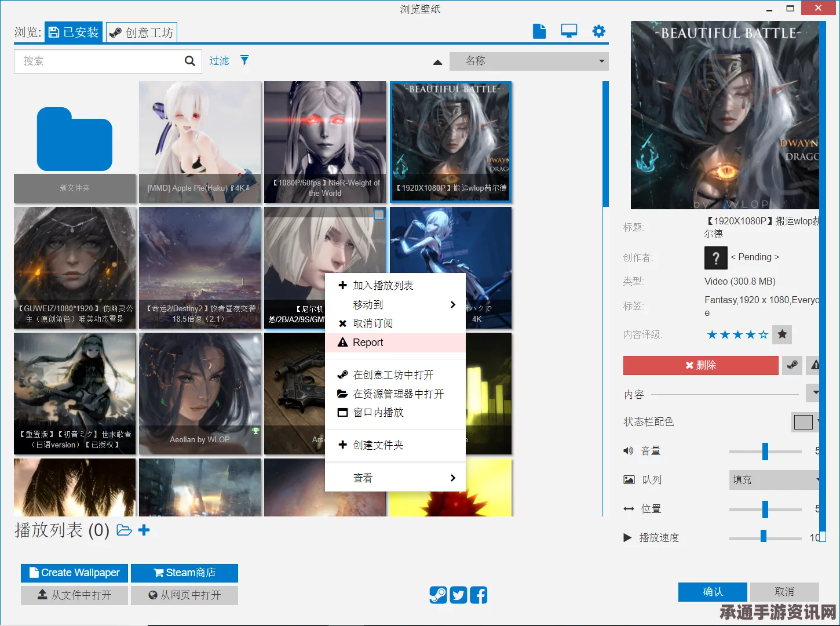
Task: Click the Steam workshop icon next to the delete button
Action: pos(792,365)
